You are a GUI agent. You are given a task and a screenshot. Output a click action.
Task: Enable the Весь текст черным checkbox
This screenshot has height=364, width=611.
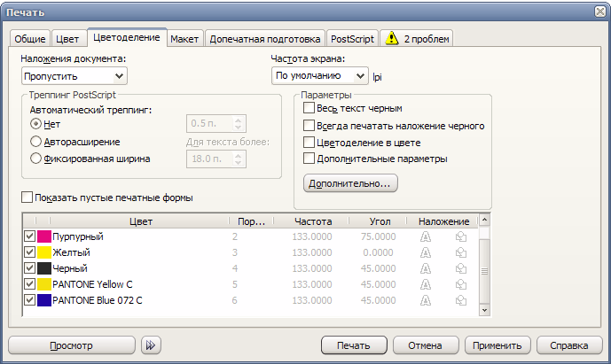[x=309, y=108]
